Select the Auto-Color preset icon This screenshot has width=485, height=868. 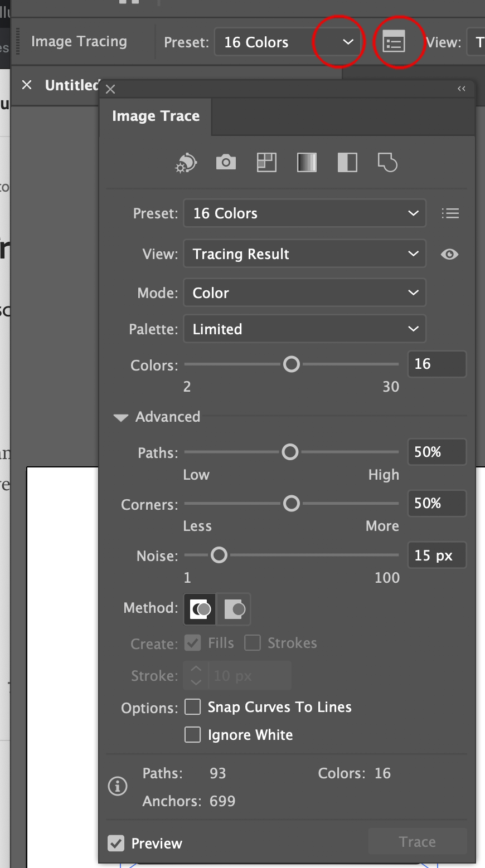[186, 163]
